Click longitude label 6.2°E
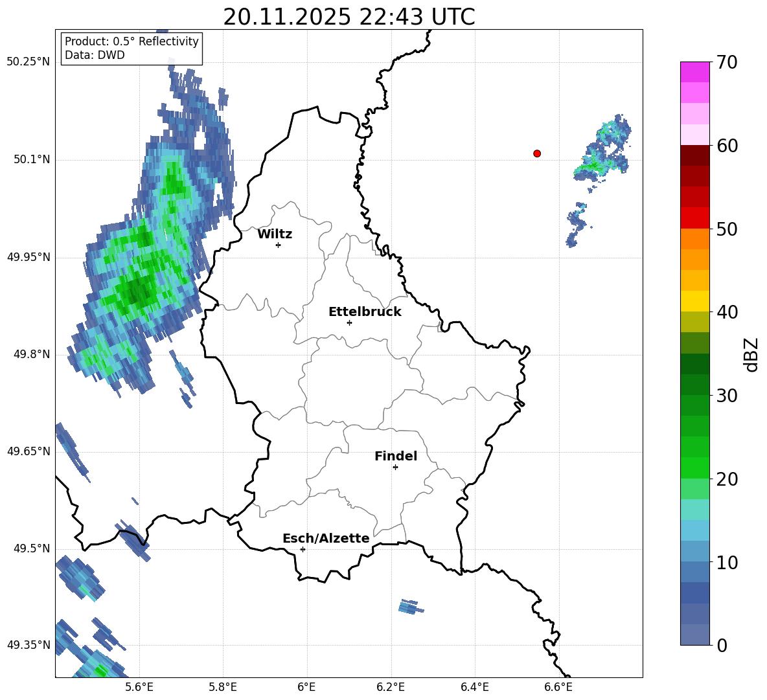 (x=391, y=687)
